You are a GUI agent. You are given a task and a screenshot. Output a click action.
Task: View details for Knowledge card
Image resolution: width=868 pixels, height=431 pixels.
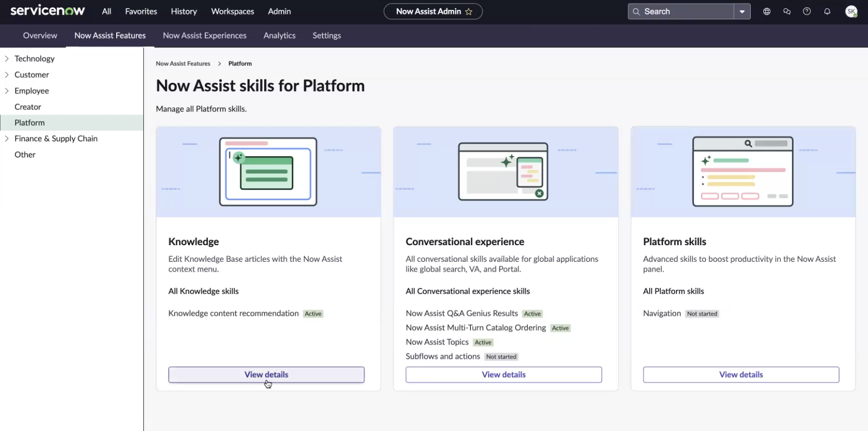click(x=266, y=375)
